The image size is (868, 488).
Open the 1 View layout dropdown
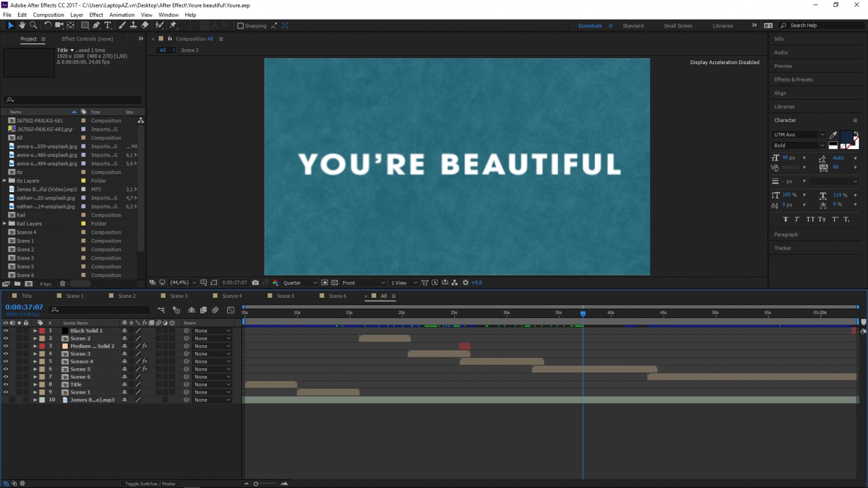tap(404, 283)
